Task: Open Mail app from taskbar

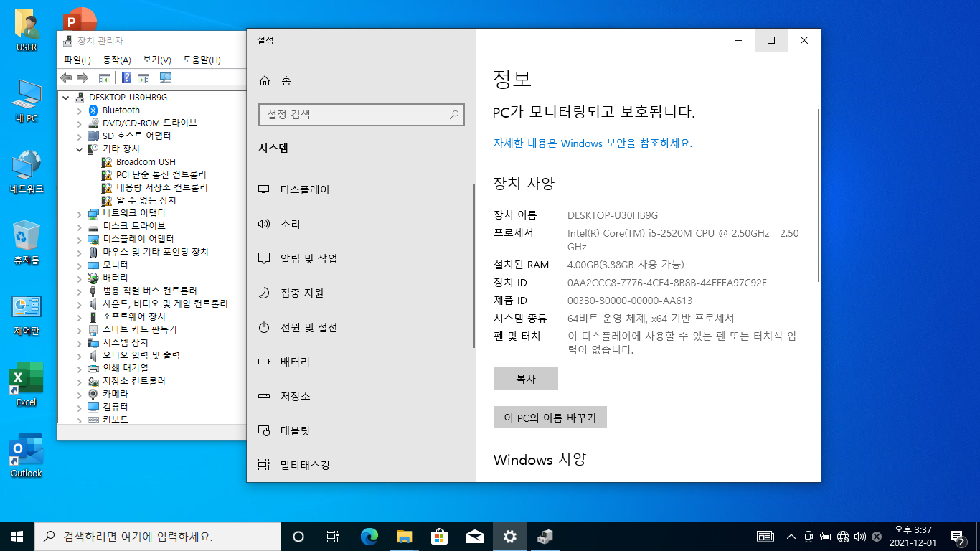Action: [475, 536]
